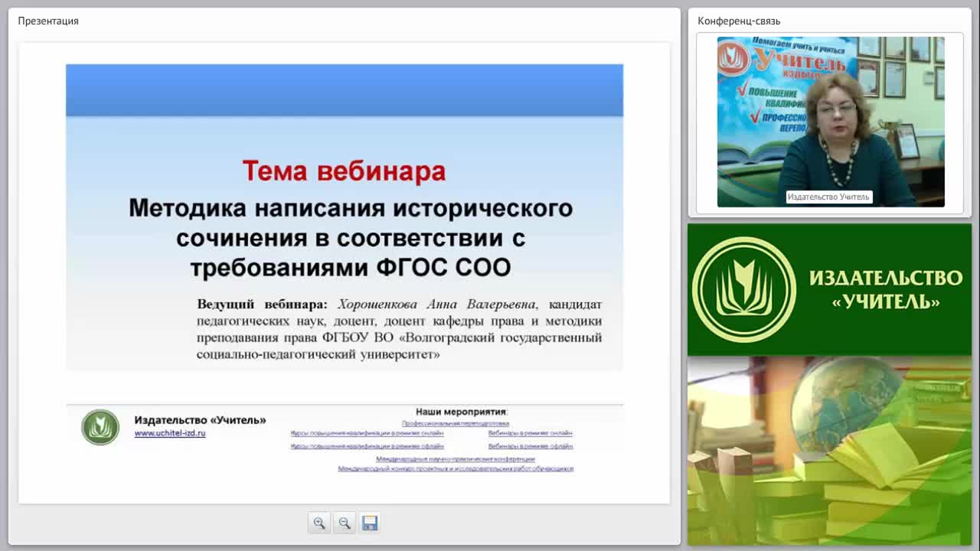Click the Издательство «Учитель» footer text on the slide
Viewport: 980px width, 551px height.
(x=201, y=420)
